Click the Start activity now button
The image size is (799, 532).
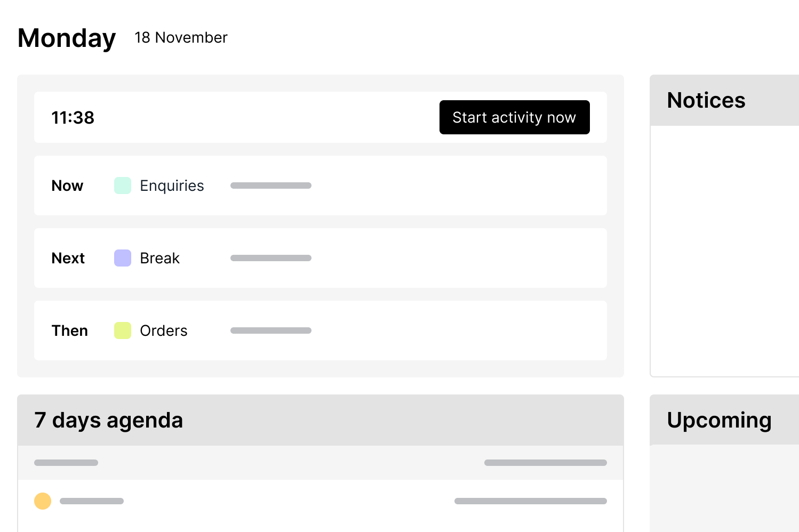point(514,117)
